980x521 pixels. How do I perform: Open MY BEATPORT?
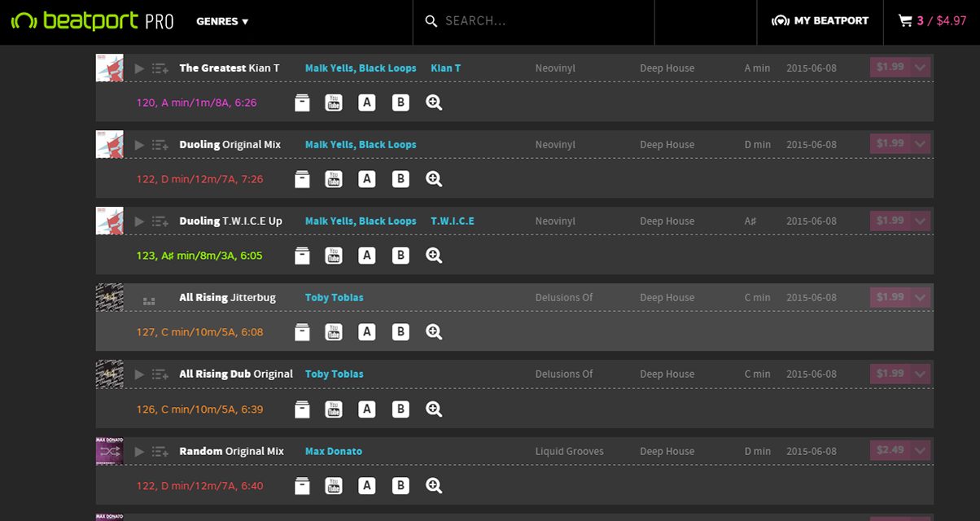click(820, 21)
